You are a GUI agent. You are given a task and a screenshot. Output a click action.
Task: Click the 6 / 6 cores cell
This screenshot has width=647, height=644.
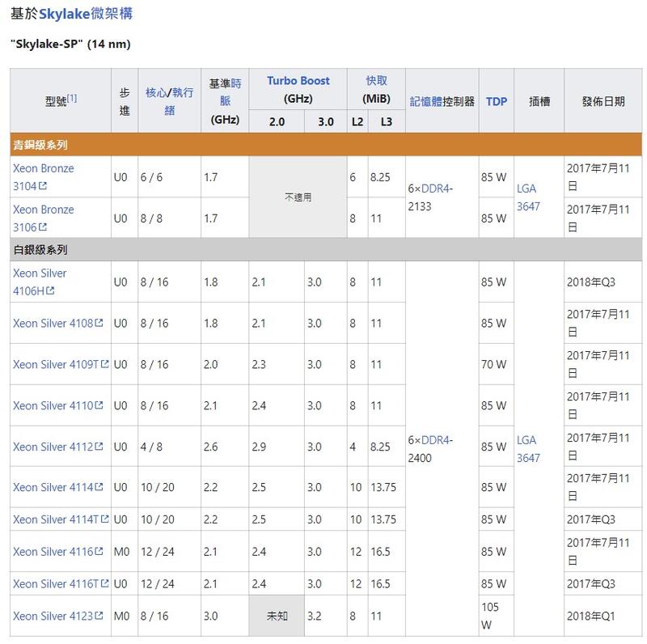pos(169,177)
